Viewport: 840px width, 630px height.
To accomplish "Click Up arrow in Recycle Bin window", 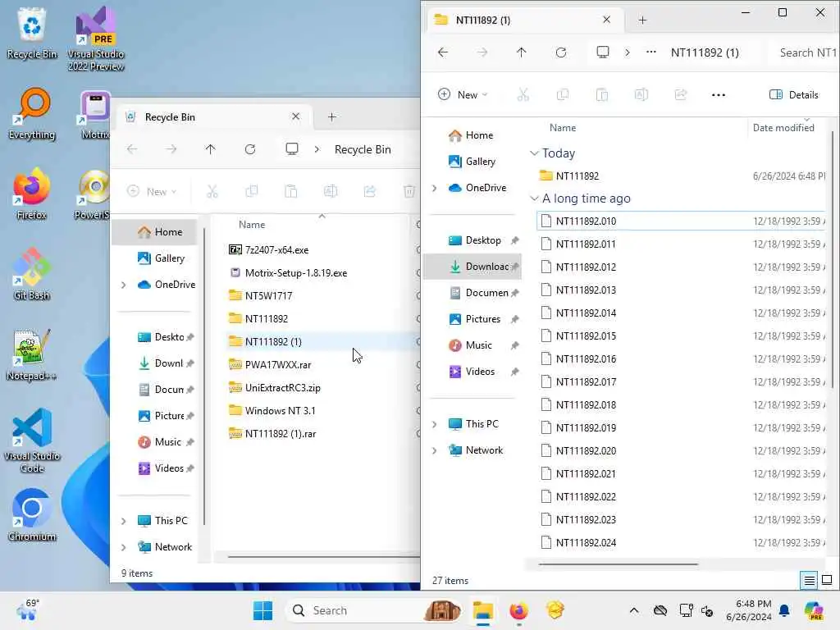I will click(211, 149).
